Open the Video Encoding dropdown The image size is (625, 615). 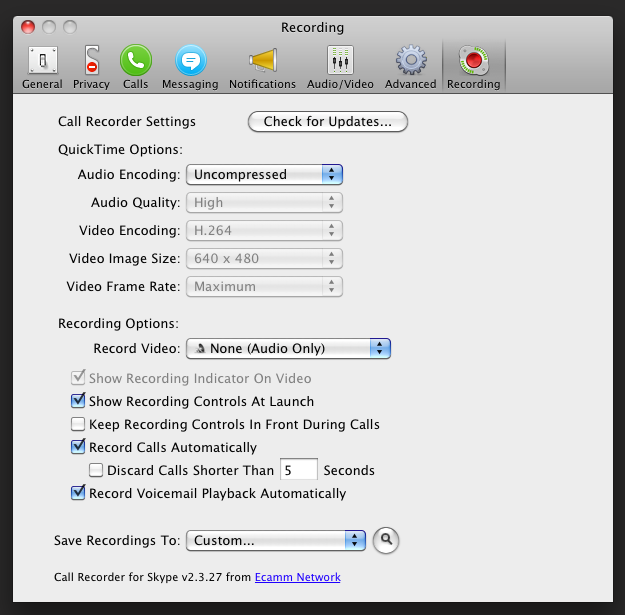pos(264,230)
